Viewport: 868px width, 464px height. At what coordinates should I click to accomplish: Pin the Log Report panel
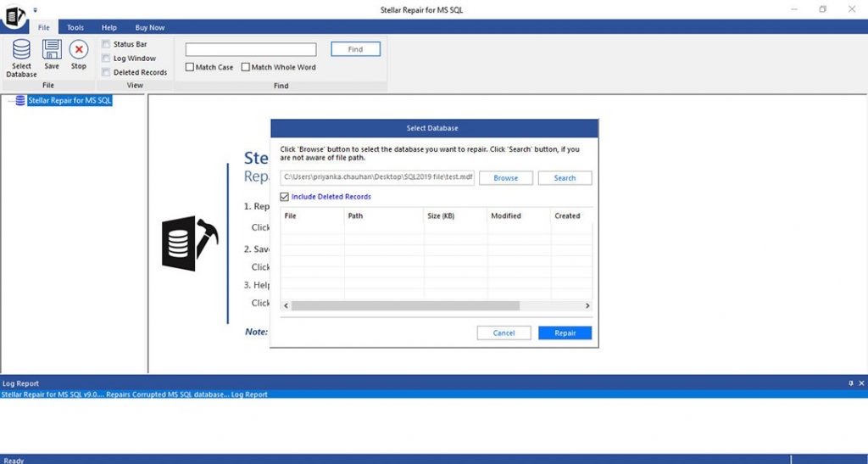click(851, 383)
